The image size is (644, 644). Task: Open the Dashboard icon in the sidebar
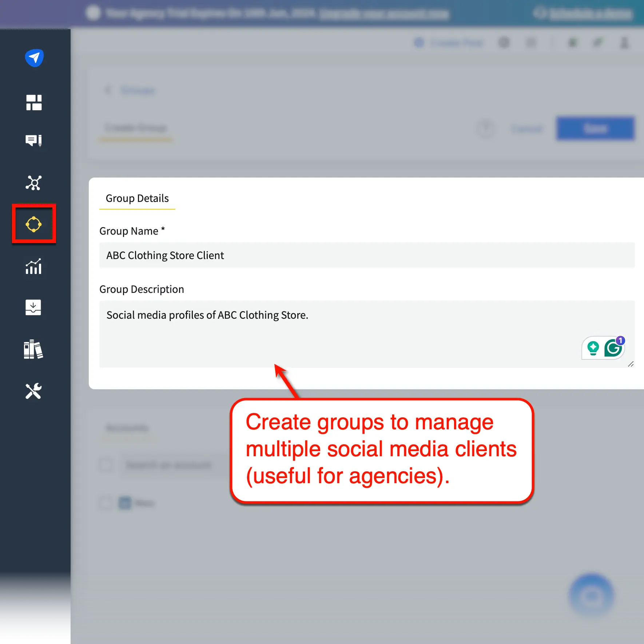pos(34,103)
